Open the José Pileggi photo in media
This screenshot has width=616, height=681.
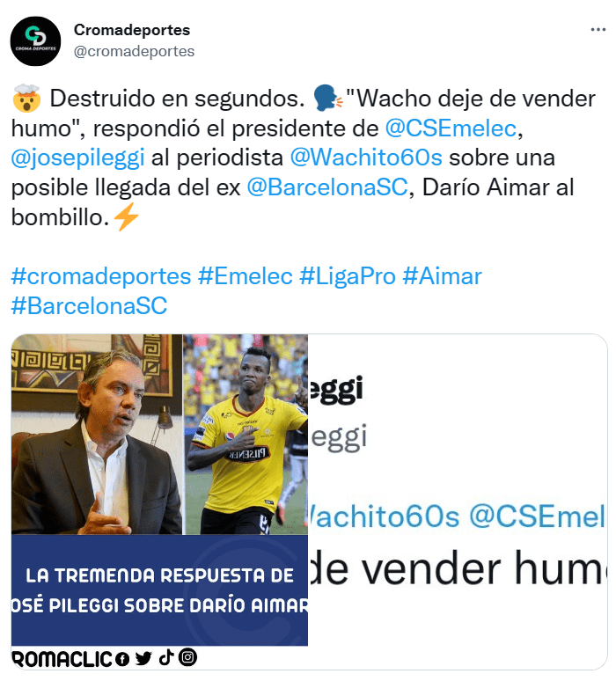pos(97,435)
